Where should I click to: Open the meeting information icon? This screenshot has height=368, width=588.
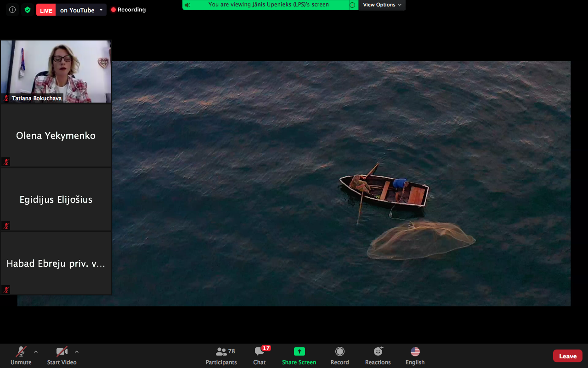click(x=12, y=10)
